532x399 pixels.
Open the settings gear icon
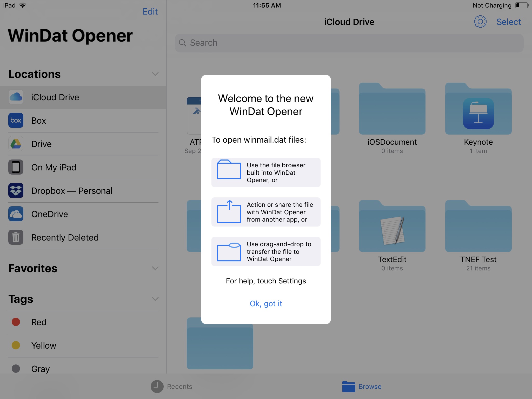click(x=480, y=22)
